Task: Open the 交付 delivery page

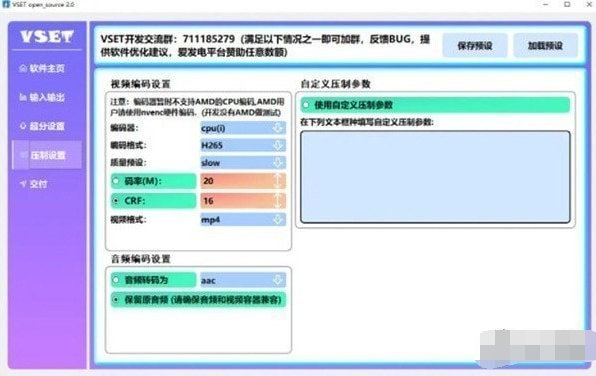Action: coord(47,184)
